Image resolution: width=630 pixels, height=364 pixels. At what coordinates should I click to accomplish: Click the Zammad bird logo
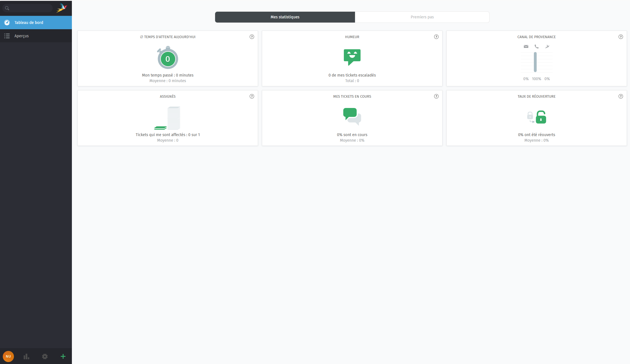click(x=62, y=8)
